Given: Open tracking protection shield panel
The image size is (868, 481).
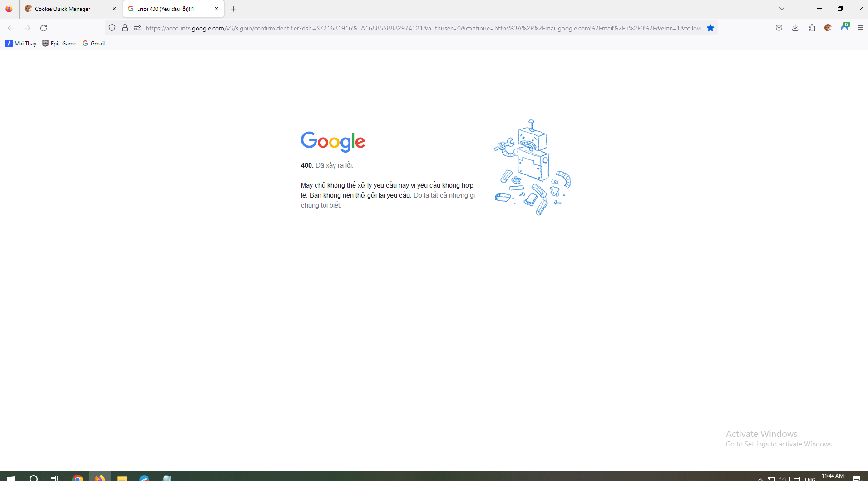Looking at the screenshot, I should click(x=112, y=28).
